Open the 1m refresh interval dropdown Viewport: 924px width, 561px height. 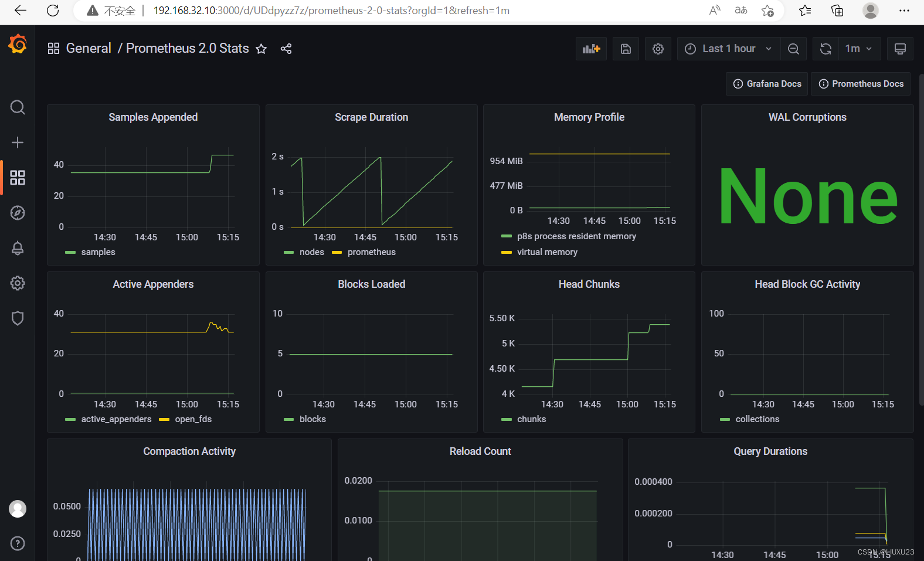[859, 49]
